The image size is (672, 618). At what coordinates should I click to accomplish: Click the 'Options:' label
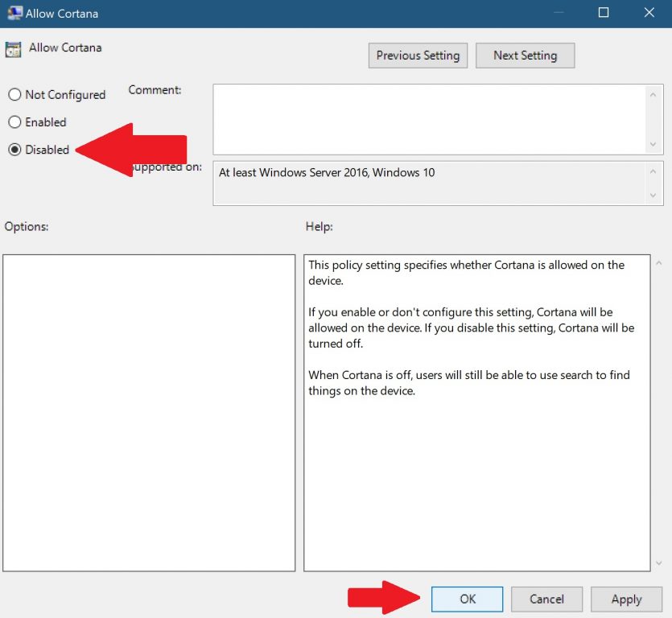(x=26, y=226)
